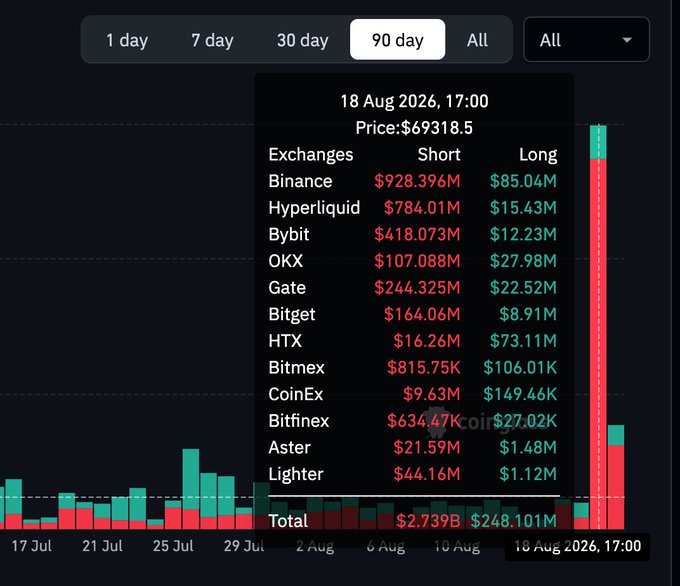Click the Bitfinex exchange name
680x586 pixels.
tap(299, 421)
